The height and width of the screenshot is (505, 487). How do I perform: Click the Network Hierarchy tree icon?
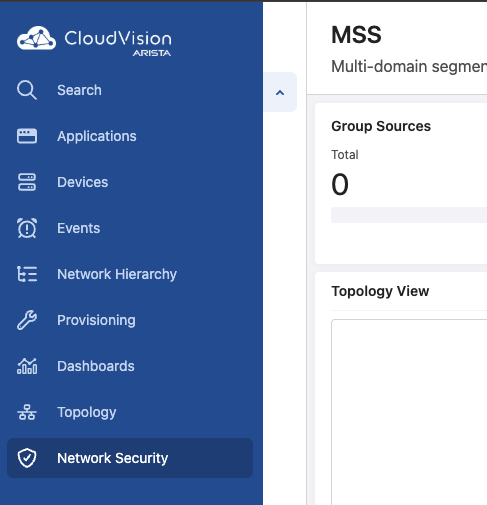tap(27, 274)
